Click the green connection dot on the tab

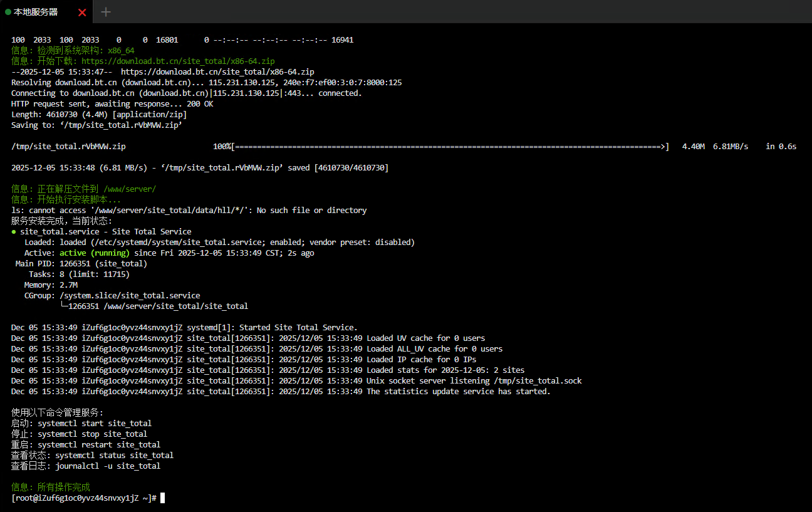[x=8, y=12]
